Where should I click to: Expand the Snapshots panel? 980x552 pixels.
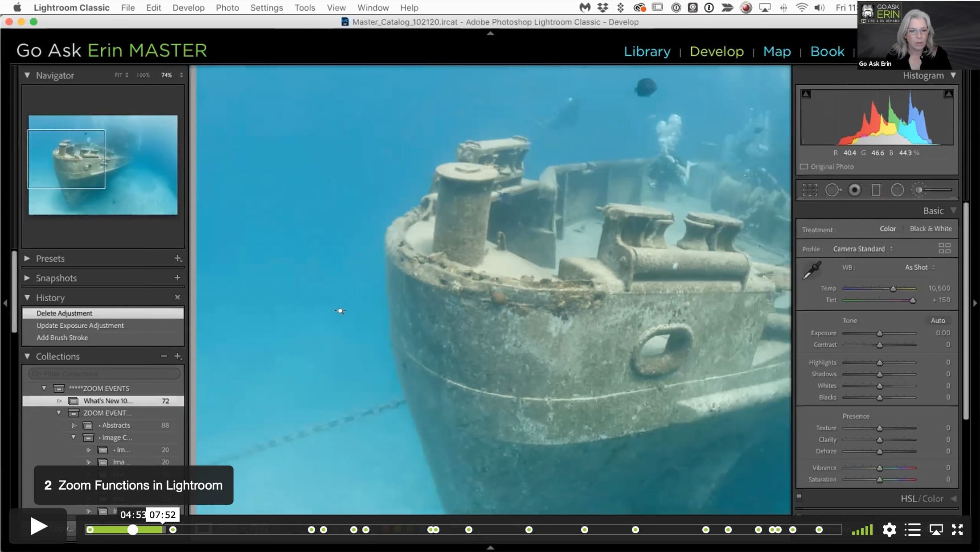click(27, 278)
